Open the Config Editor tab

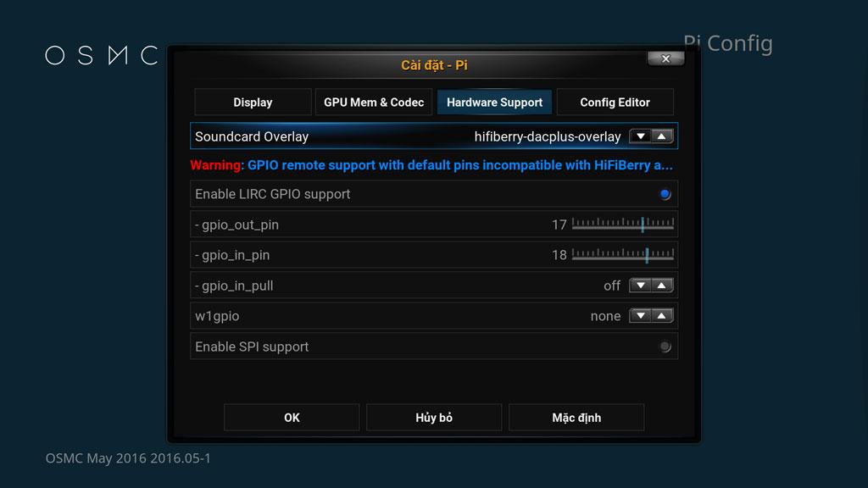click(x=615, y=102)
